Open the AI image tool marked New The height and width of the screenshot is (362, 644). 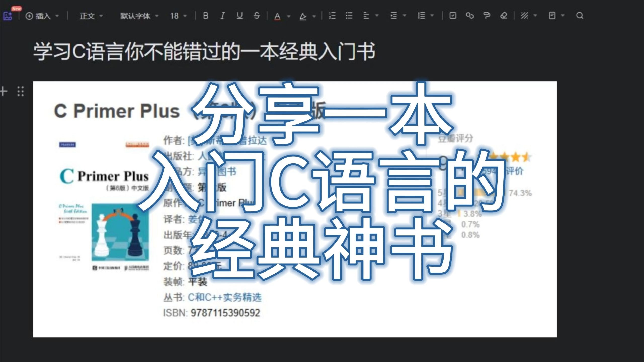tap(8, 16)
